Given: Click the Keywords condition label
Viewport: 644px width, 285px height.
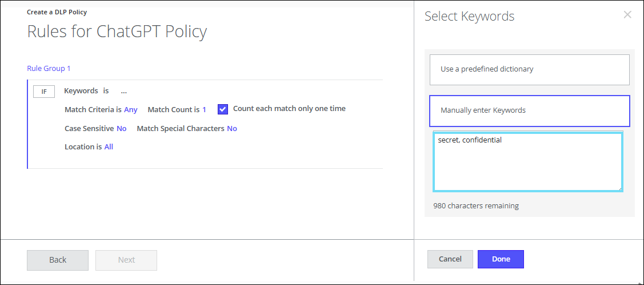Looking at the screenshot, I should coord(81,91).
